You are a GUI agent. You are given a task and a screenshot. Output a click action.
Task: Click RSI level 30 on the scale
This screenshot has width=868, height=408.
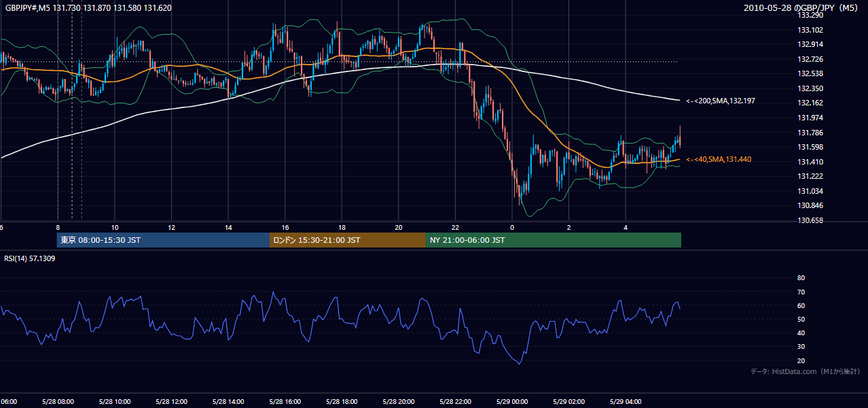point(801,347)
